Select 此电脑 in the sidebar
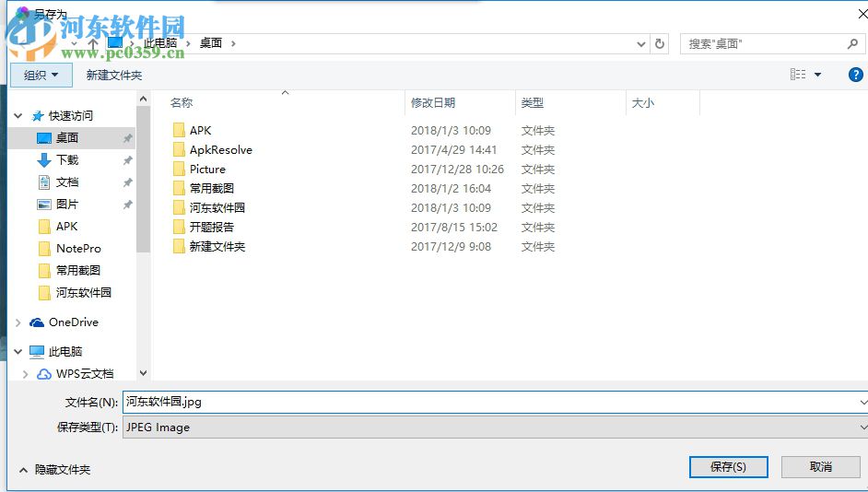The height and width of the screenshot is (492, 868). tap(65, 351)
